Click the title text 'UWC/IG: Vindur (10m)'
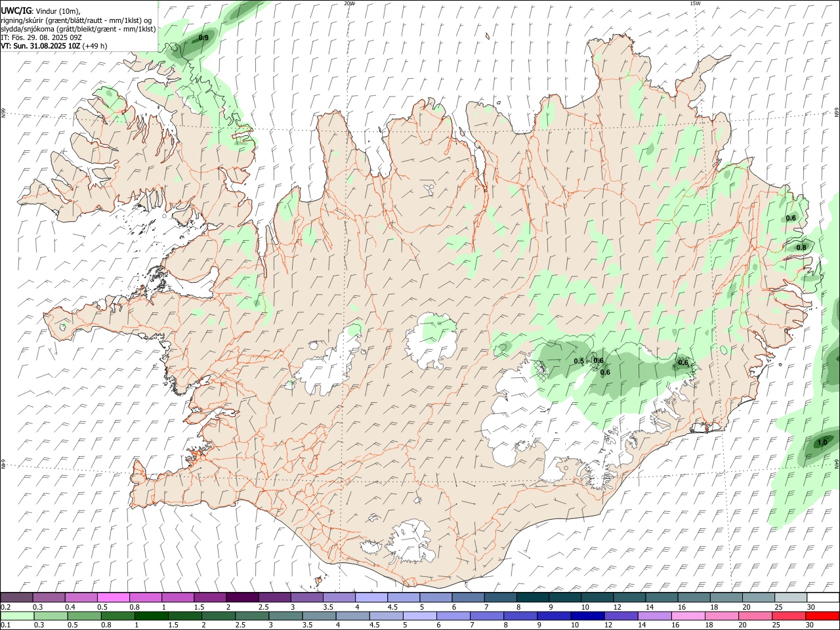Image resolution: width=840 pixels, height=630 pixels. point(40,10)
